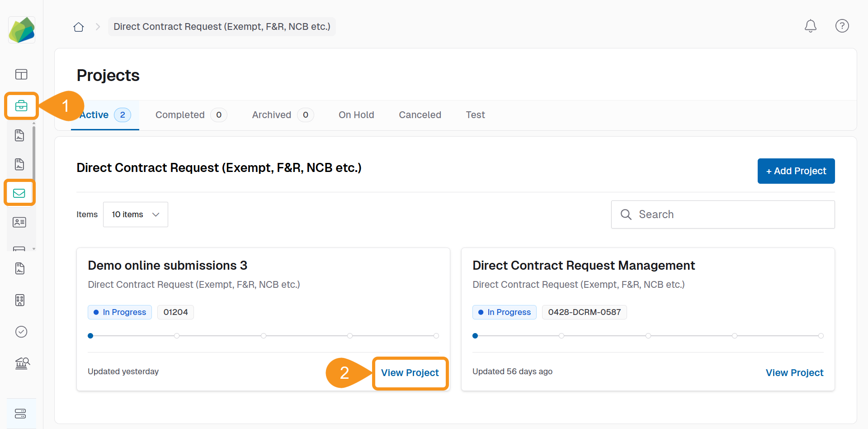Open notifications bell

(x=810, y=26)
